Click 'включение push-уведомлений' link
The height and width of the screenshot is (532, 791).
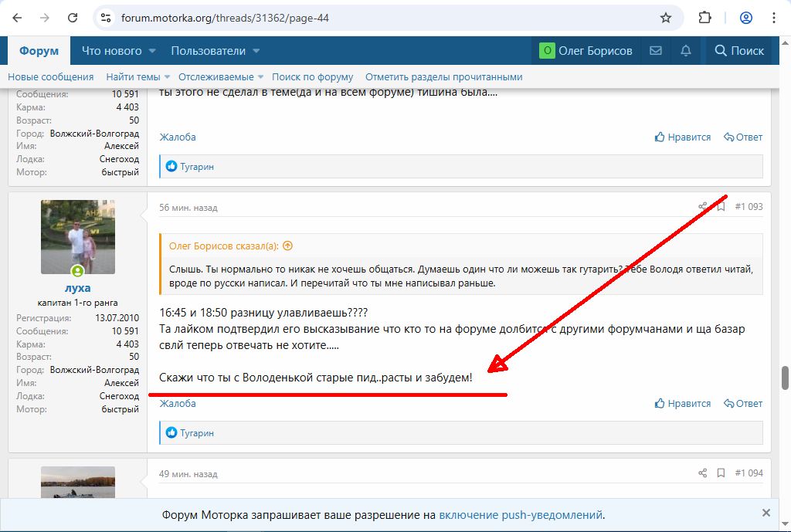click(x=521, y=515)
